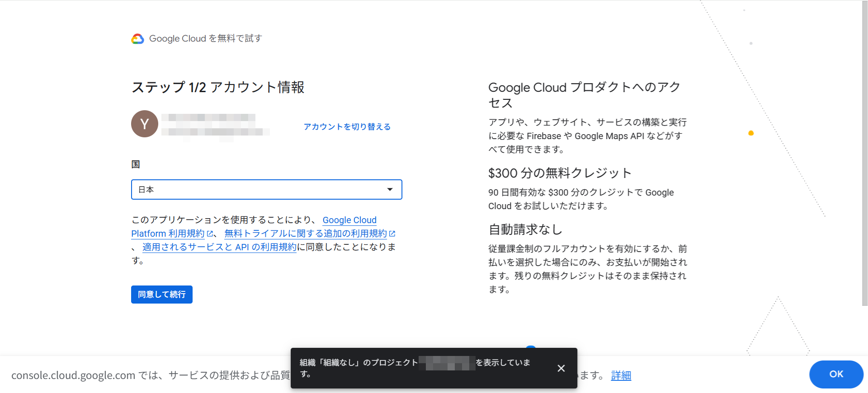This screenshot has height=393, width=868.
Task: Click the 自動請求なし heading
Action: (525, 229)
